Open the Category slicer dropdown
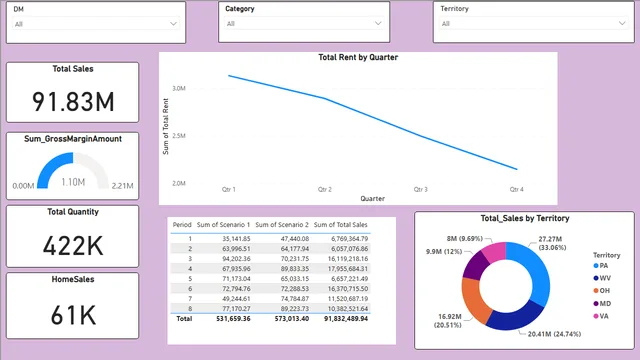The image size is (640, 360). point(304,24)
